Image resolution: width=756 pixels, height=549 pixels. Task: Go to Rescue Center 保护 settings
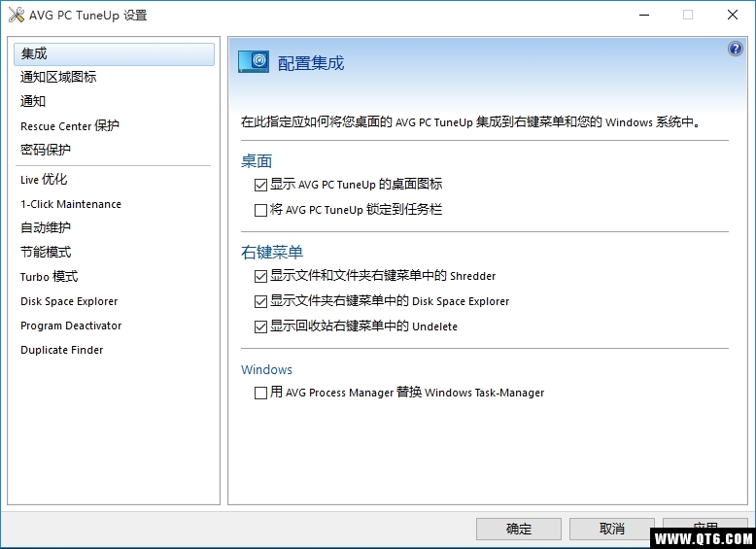tap(69, 125)
